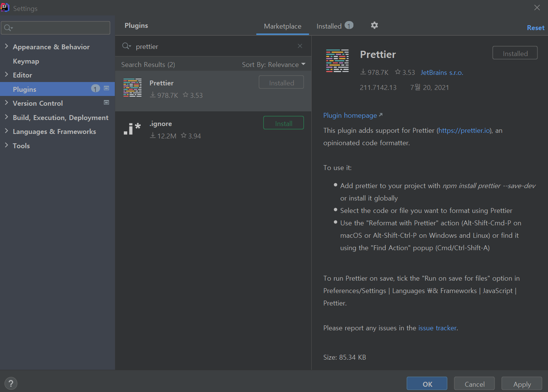Expand Build, Execution, Deployment section
The width and height of the screenshot is (548, 392).
click(6, 117)
